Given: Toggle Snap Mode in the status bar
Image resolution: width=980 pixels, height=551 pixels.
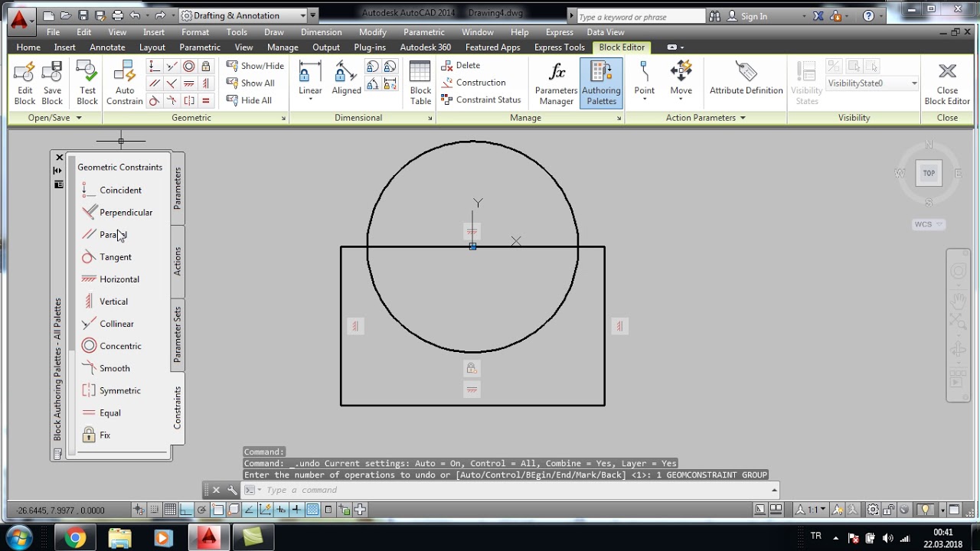Looking at the screenshot, I should [x=155, y=510].
